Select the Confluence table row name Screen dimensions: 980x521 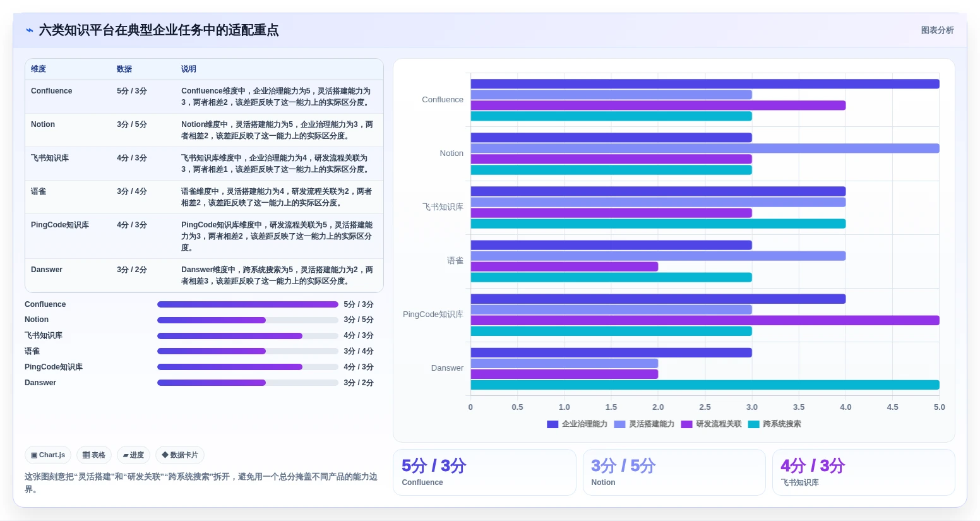point(52,91)
